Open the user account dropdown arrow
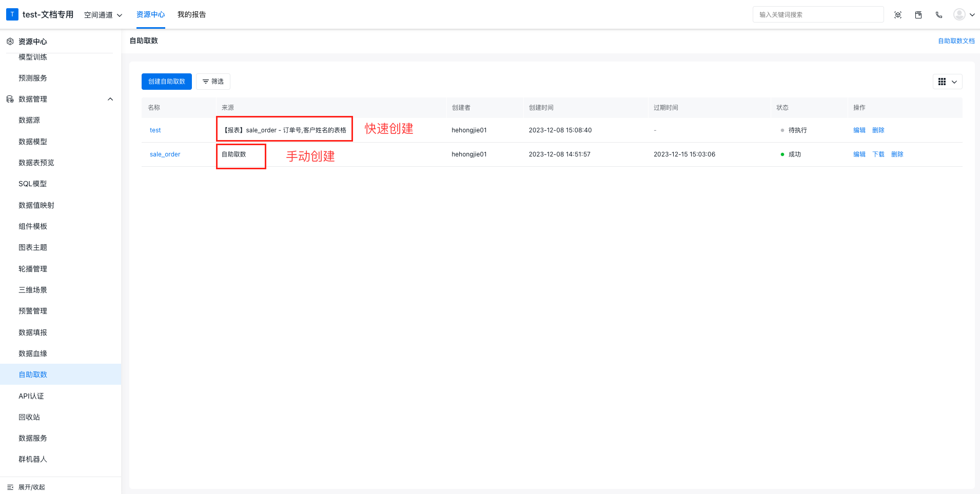 click(972, 15)
